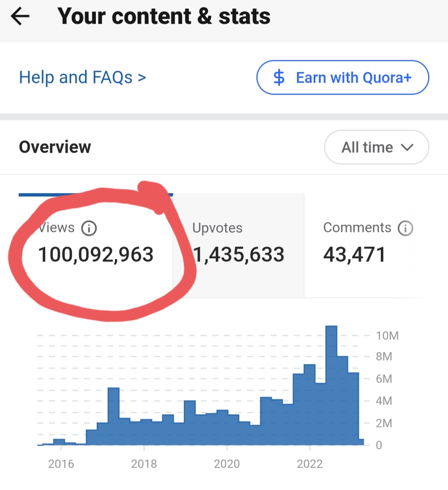Click the 8M axis value
This screenshot has width=448, height=490.
tap(384, 356)
